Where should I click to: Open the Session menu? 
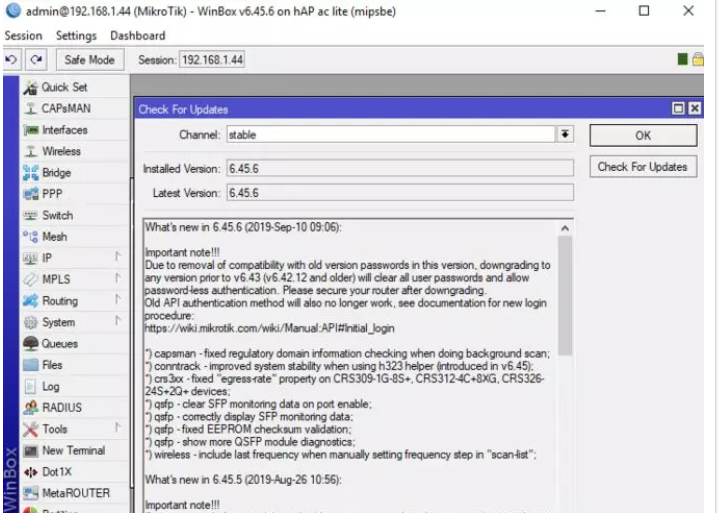coord(23,36)
